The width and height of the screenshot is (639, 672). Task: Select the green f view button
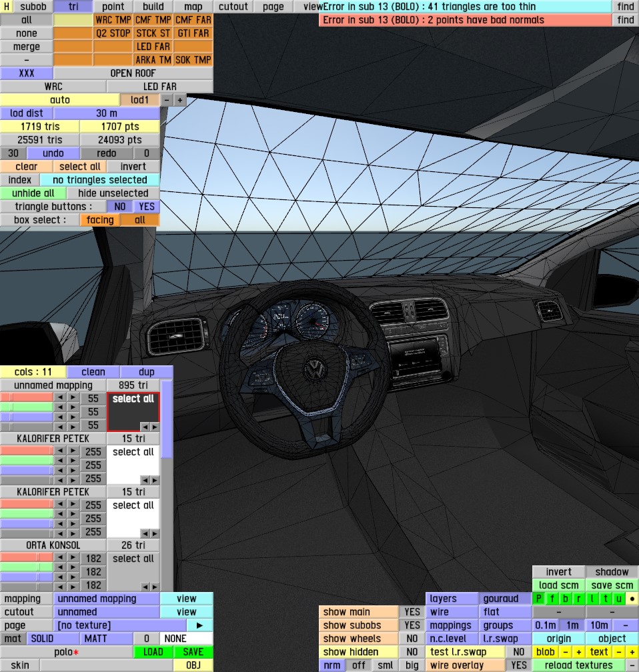pos(552,598)
